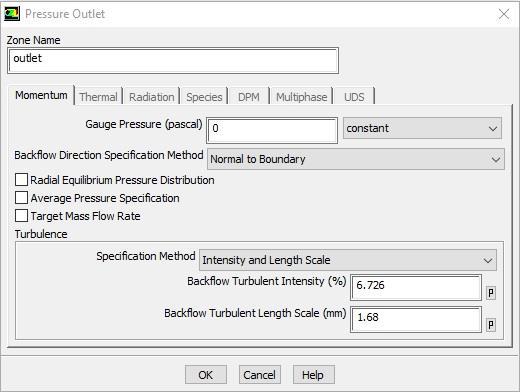Enable Radial Equilibrium Pressure Distribution
Image resolution: width=520 pixels, height=392 pixels.
point(21,180)
